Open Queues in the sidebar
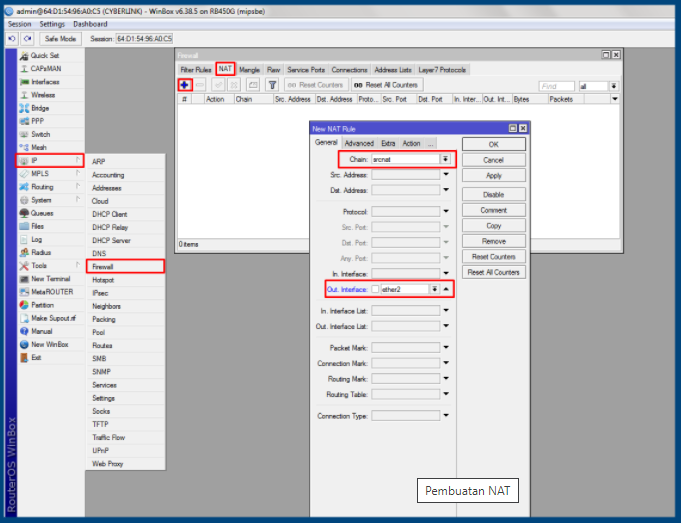 coord(50,213)
